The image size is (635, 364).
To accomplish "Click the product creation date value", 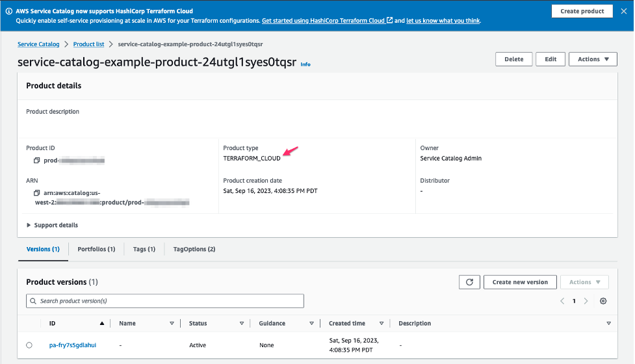I will (x=270, y=190).
